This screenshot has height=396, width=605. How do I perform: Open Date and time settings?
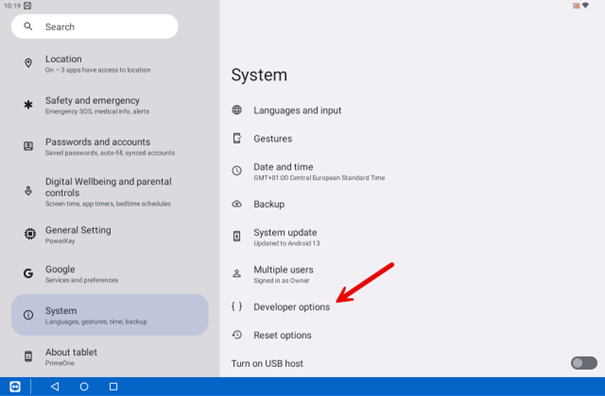click(x=412, y=171)
